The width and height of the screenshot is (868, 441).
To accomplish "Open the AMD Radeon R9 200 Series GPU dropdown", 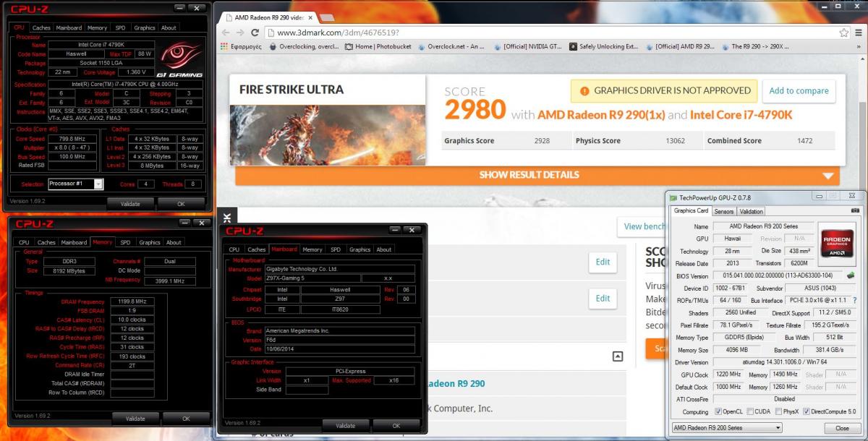I will [x=727, y=427].
